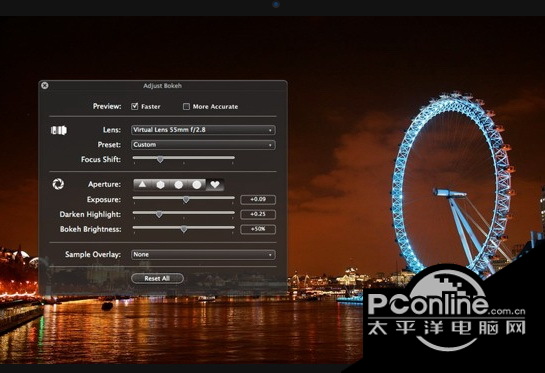Image resolution: width=545 pixels, height=373 pixels.
Task: Select the round circle aperture shape
Action: point(197,185)
